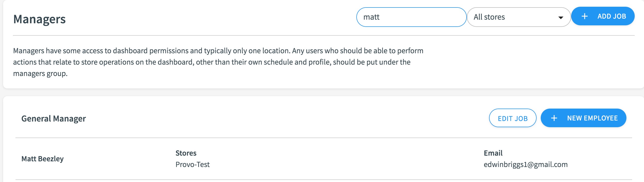The height and width of the screenshot is (182, 644).
Task: Click the ADD JOB button label
Action: tap(612, 16)
